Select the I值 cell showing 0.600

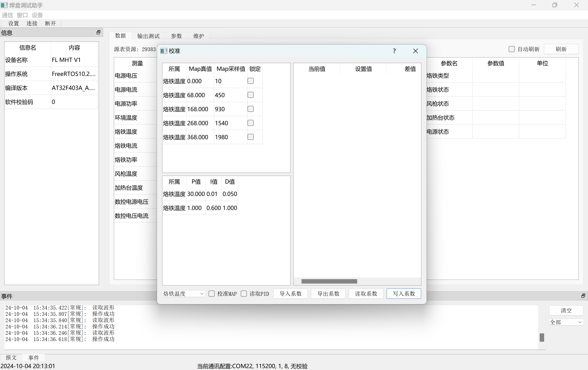[x=214, y=208]
